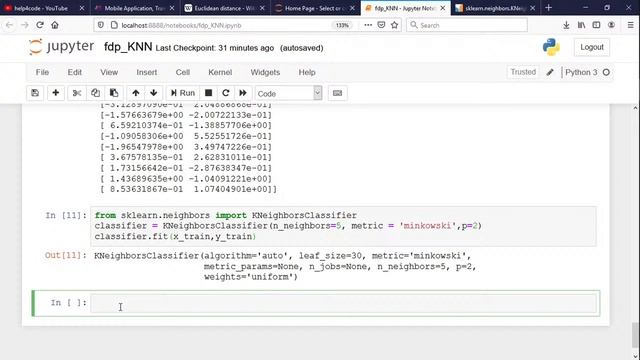Log out using the Logout button
The image size is (640, 360).
click(x=591, y=47)
